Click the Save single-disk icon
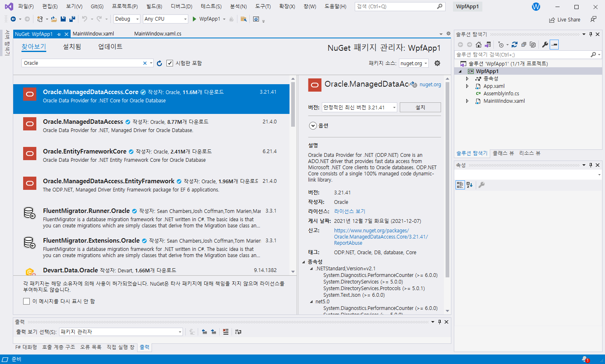 click(63, 19)
